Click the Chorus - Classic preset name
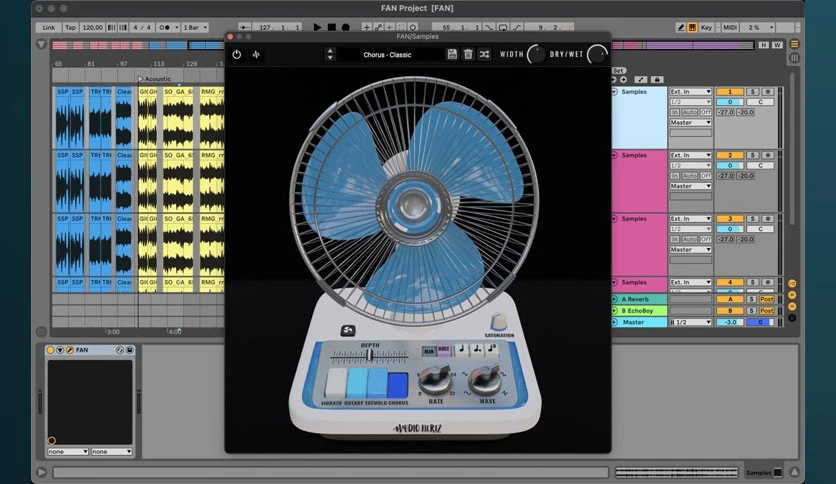Viewport: 836px width, 484px height. tap(387, 54)
